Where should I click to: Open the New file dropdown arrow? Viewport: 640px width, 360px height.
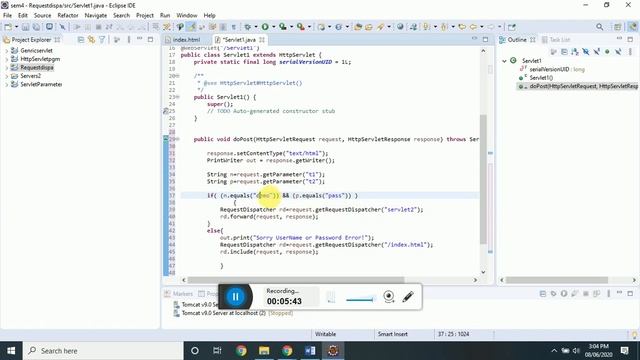tap(16, 27)
